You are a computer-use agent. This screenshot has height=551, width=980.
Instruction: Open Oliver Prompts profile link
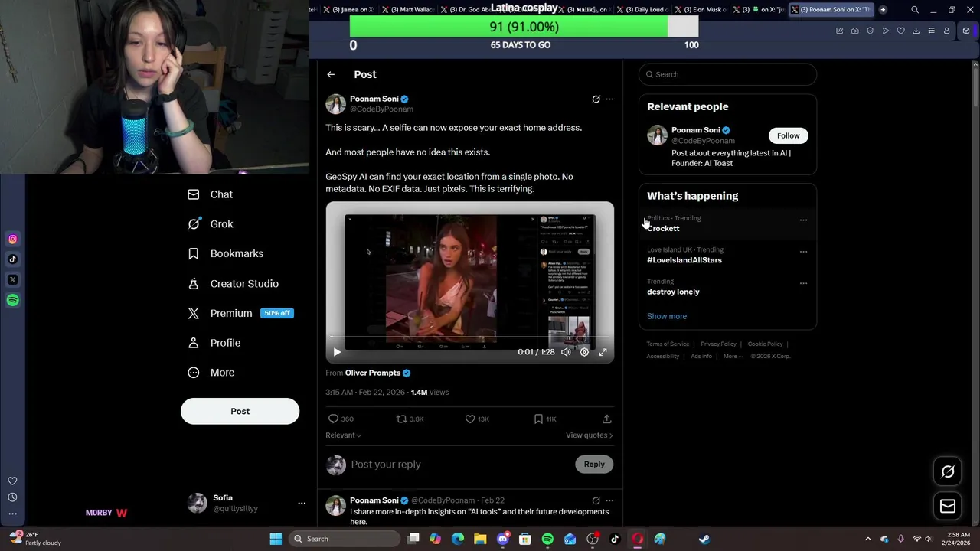click(378, 373)
